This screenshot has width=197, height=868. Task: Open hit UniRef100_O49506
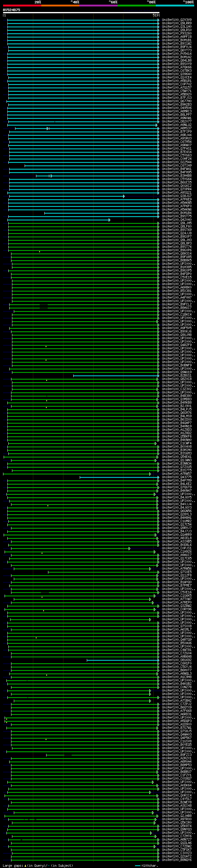point(177,108)
